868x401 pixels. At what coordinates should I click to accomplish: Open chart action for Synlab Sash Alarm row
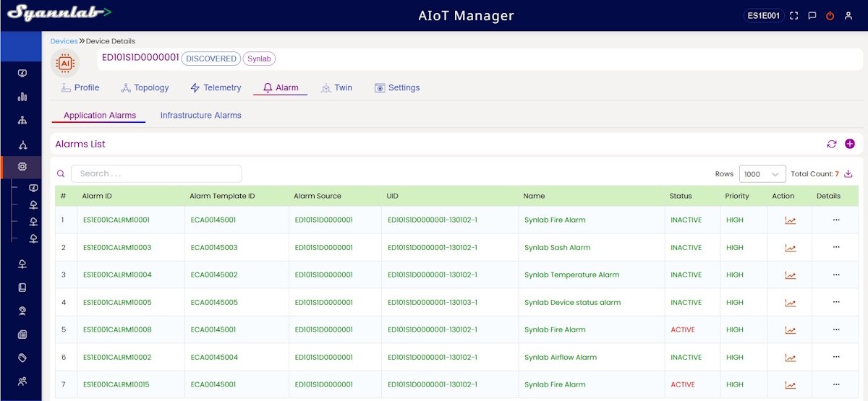[790, 248]
